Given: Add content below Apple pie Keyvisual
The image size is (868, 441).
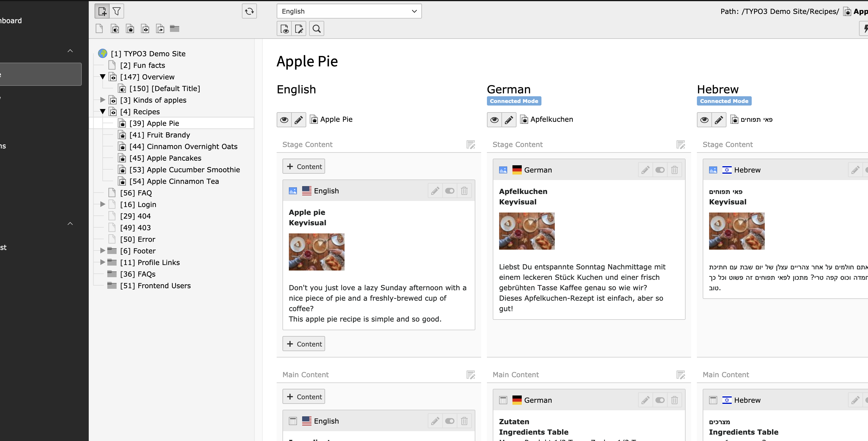Looking at the screenshot, I should 304,344.
